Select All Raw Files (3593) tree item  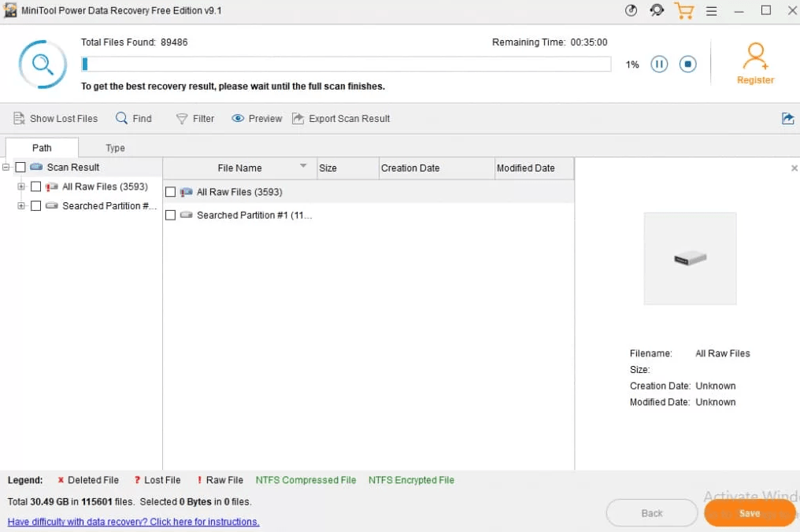(x=105, y=187)
